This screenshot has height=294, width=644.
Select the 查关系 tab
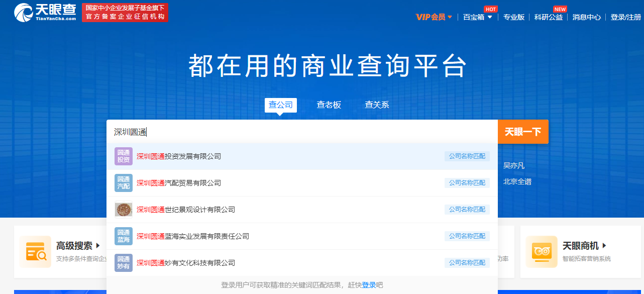tap(377, 105)
